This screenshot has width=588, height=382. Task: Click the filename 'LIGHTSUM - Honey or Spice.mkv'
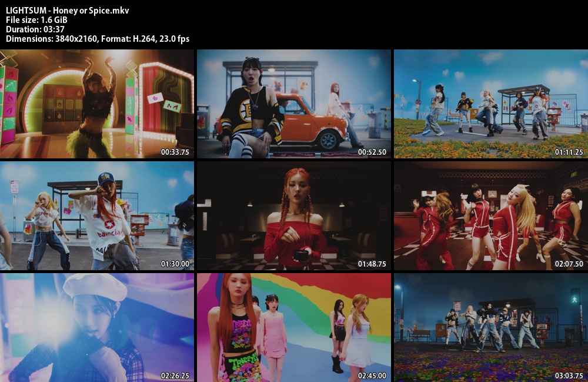coord(68,11)
